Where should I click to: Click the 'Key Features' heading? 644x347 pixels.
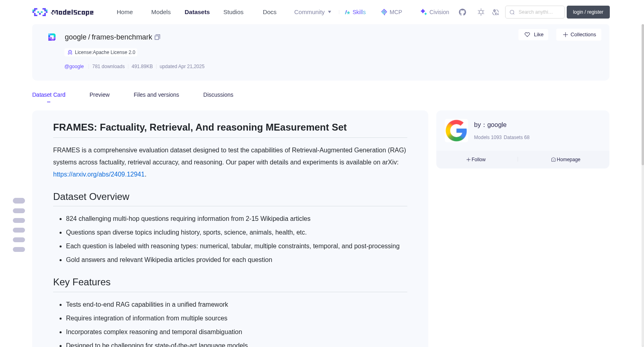click(82, 282)
